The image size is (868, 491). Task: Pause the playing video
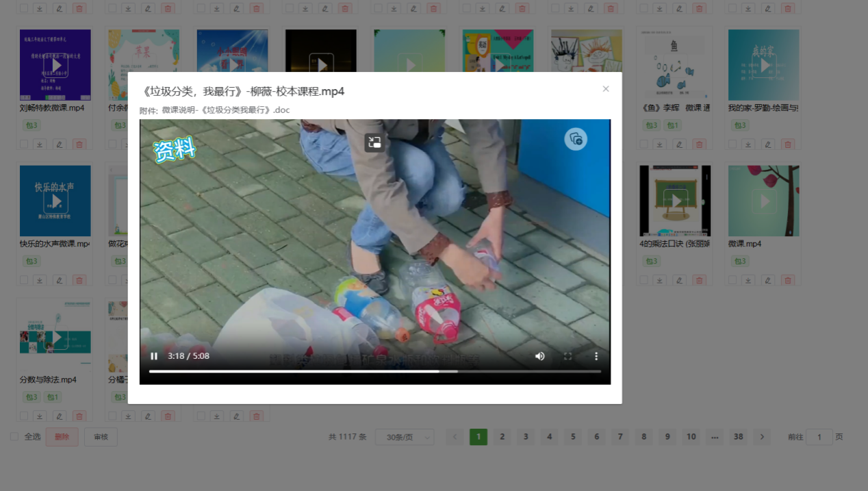point(154,356)
